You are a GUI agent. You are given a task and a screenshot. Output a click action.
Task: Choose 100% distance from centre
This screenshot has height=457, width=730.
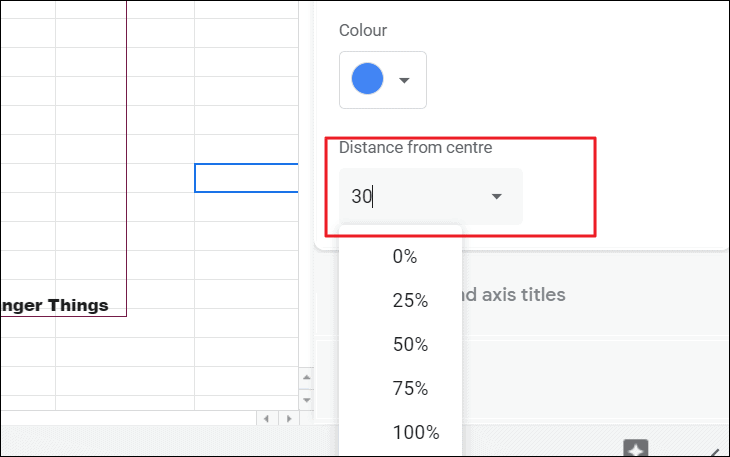(x=416, y=432)
